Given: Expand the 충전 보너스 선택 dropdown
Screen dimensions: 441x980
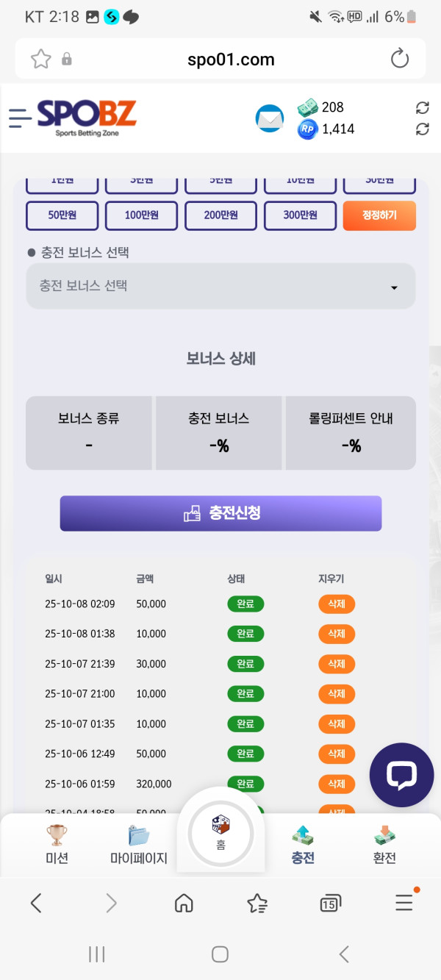Looking at the screenshot, I should coord(220,286).
